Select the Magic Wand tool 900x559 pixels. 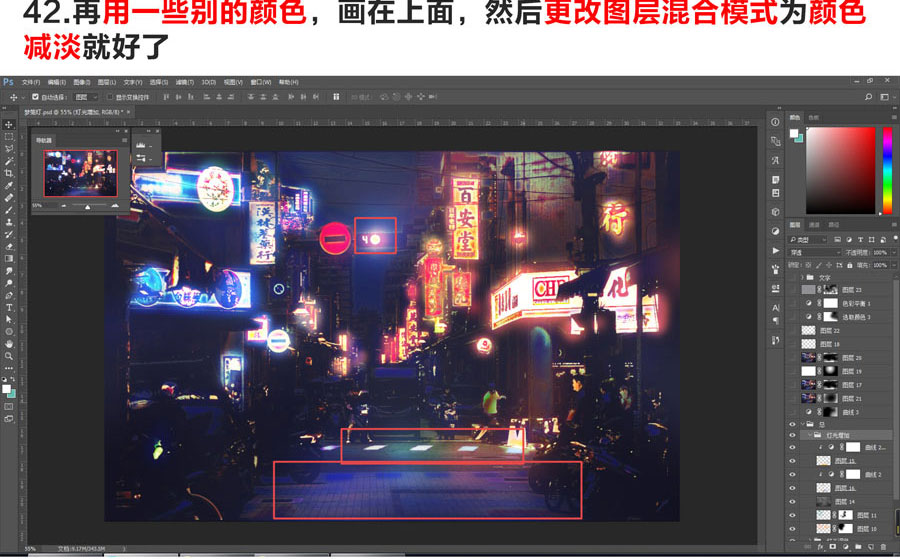point(9,161)
